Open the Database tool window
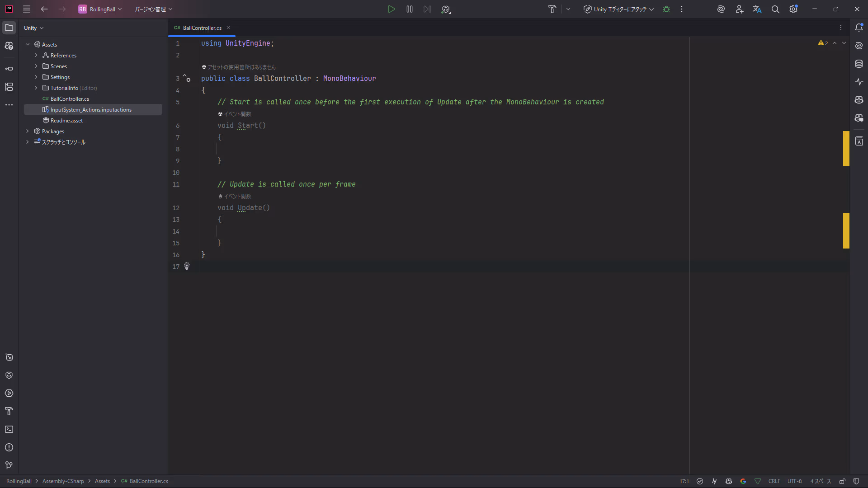This screenshot has width=868, height=488. click(x=859, y=64)
